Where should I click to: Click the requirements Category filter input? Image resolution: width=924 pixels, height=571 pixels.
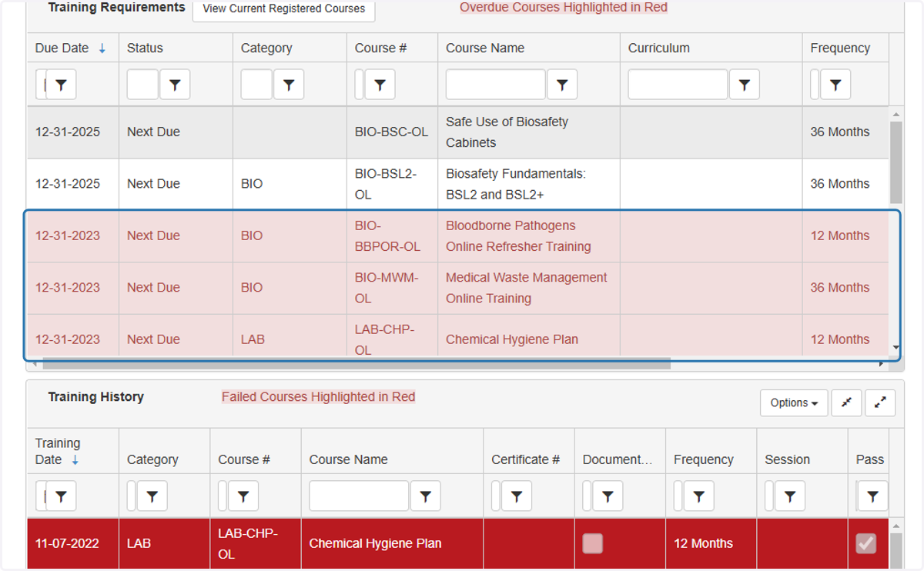256,85
